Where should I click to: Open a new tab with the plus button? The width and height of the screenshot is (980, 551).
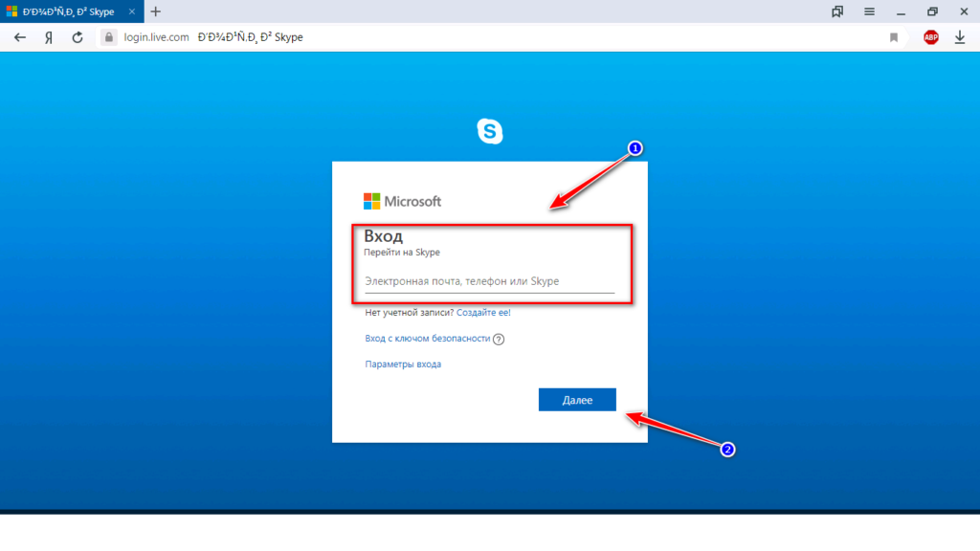click(156, 11)
